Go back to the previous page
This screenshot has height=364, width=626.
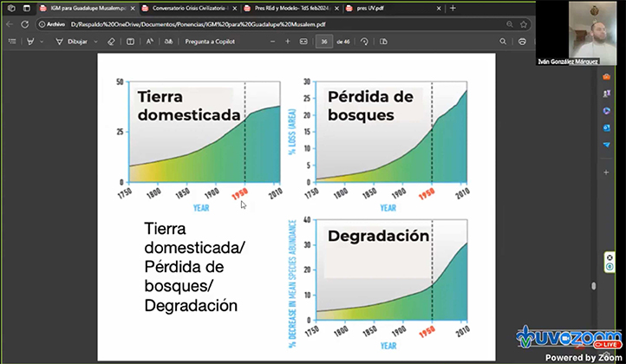(10, 24)
